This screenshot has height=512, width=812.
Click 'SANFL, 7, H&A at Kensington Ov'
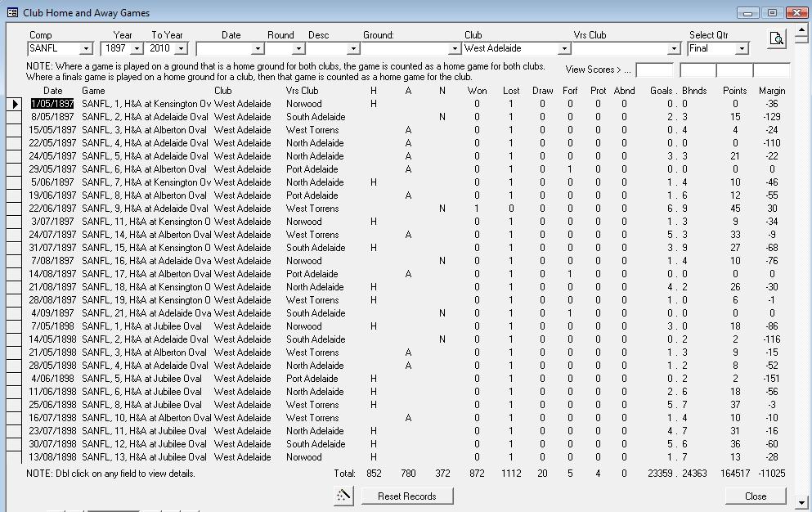[x=146, y=182]
